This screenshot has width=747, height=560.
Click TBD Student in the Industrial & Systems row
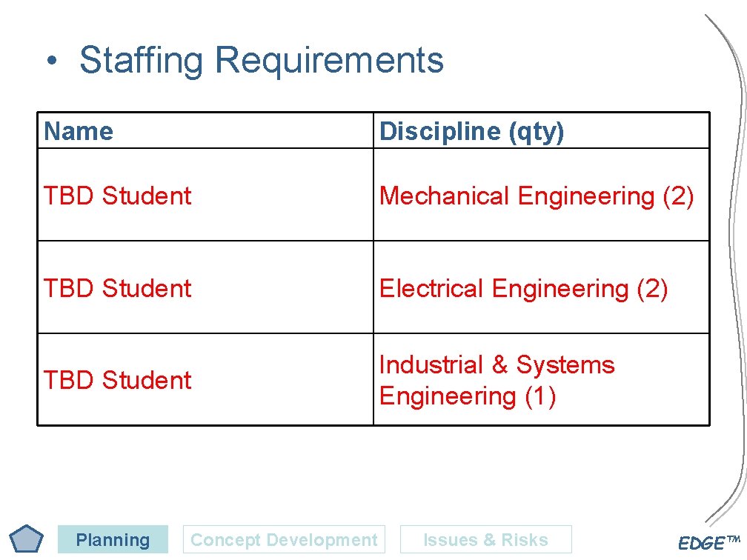pos(117,380)
